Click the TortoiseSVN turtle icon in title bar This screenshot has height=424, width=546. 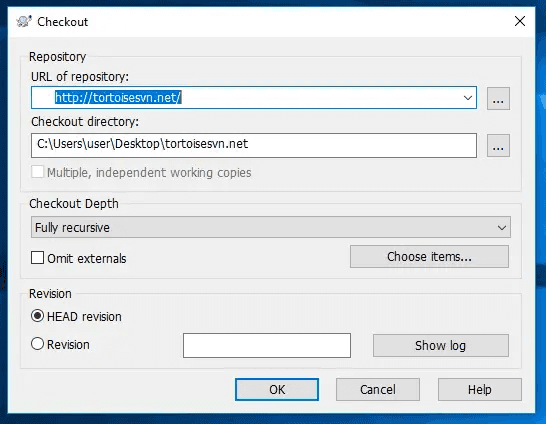[24, 22]
